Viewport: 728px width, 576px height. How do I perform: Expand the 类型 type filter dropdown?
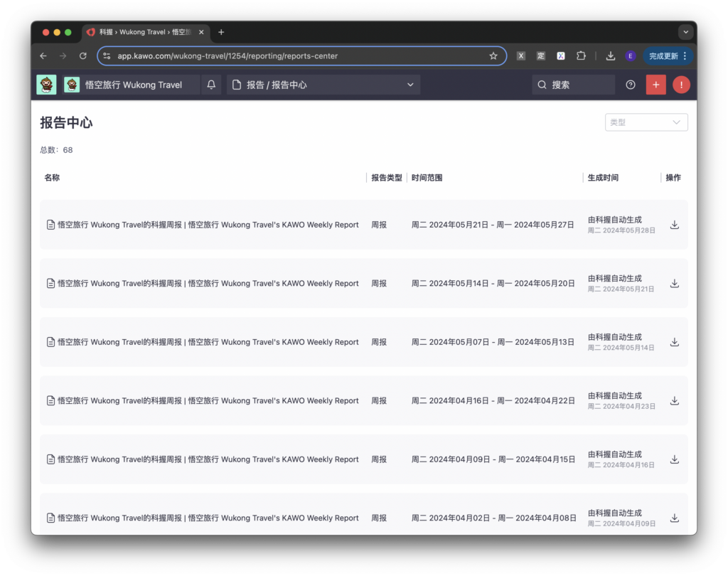click(x=646, y=122)
